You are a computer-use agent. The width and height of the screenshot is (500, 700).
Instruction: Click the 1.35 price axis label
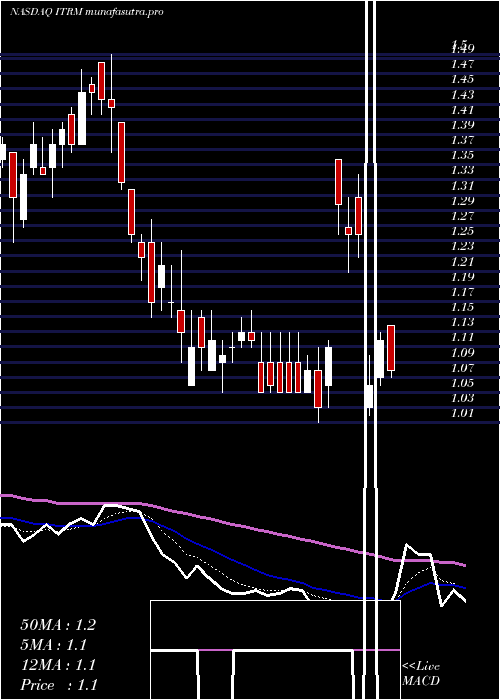click(x=462, y=155)
